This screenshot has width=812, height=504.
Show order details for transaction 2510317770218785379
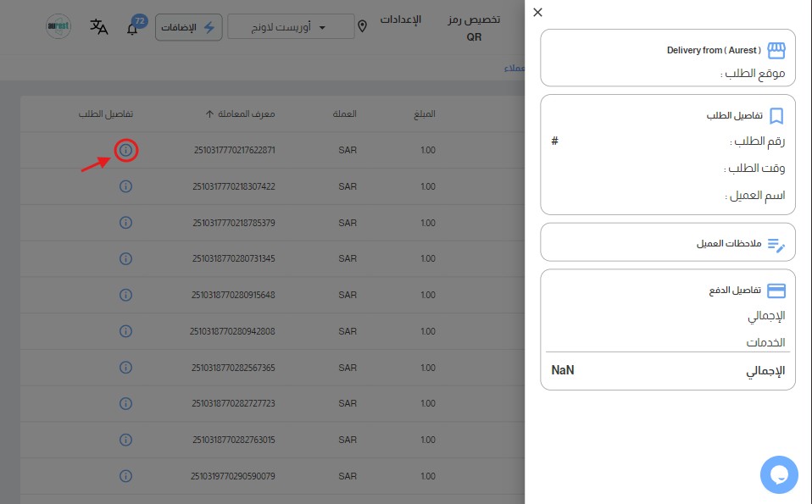[125, 223]
